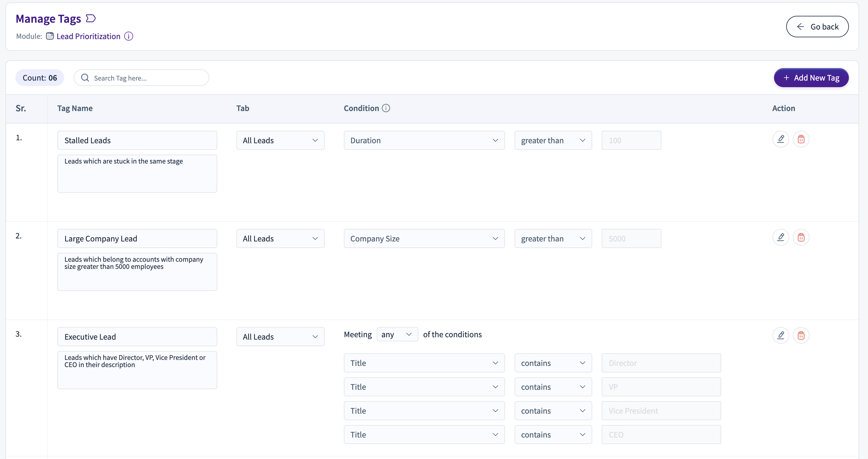
Task: Click the Sr. column header
Action: point(21,108)
